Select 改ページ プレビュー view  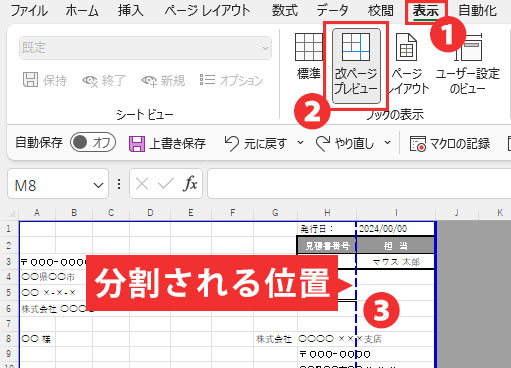pos(356,65)
